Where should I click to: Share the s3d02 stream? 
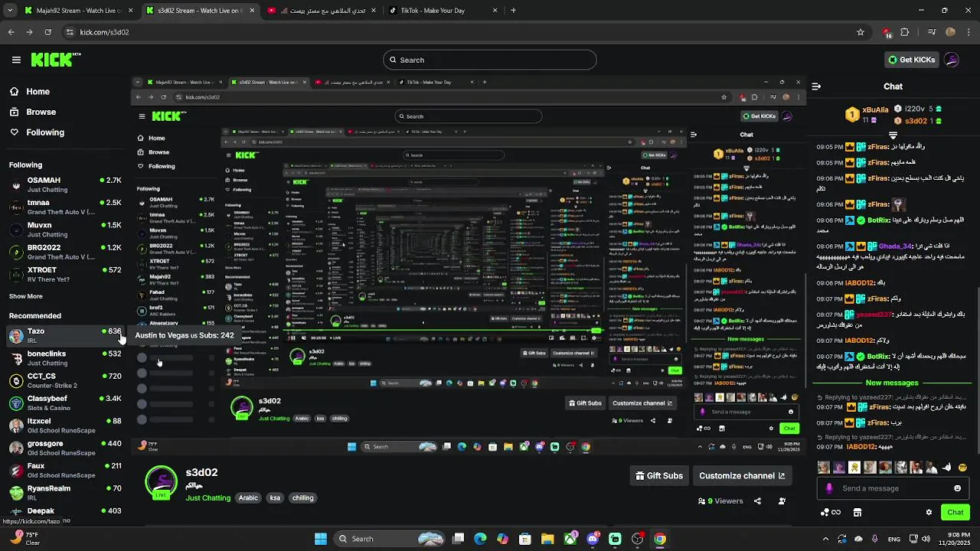click(757, 501)
